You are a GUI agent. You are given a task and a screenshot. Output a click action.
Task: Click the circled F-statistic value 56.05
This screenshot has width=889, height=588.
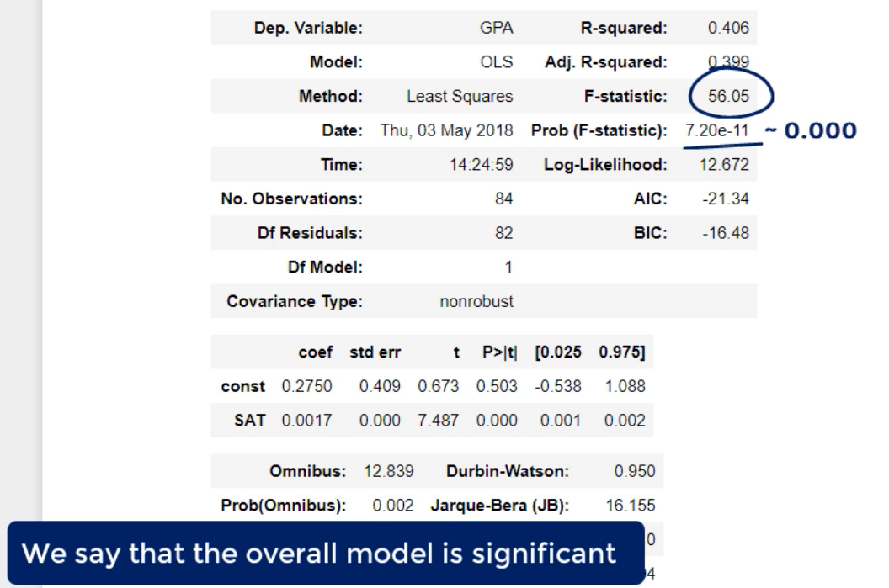[728, 96]
